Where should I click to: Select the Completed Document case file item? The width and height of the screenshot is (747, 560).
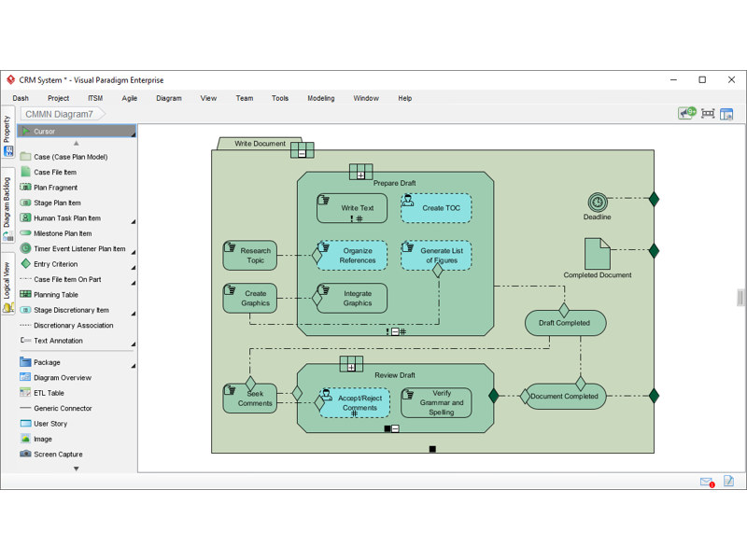[x=598, y=254]
